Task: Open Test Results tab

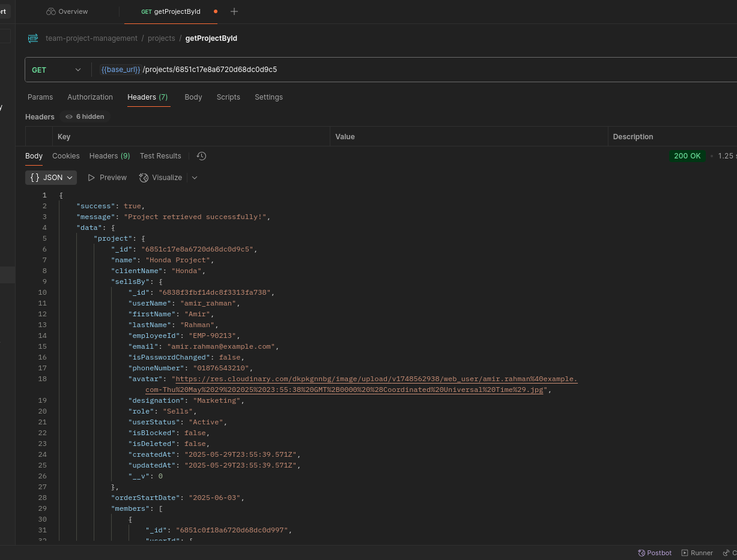Action: 160,156
